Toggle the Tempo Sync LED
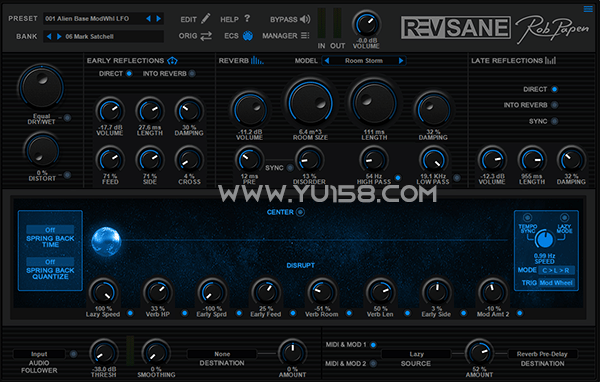The width and height of the screenshot is (600, 382). point(527,217)
